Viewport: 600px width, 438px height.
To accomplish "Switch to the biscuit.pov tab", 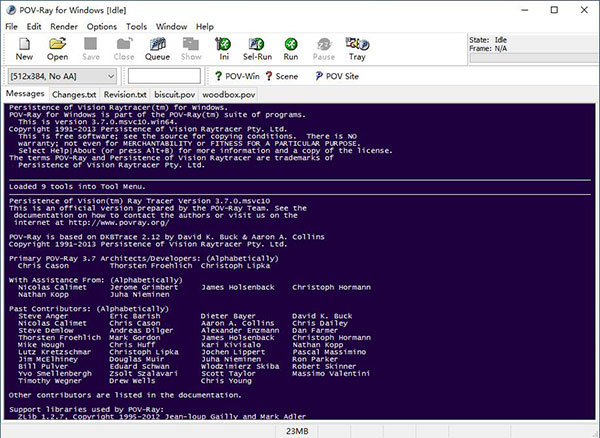I will pos(173,94).
